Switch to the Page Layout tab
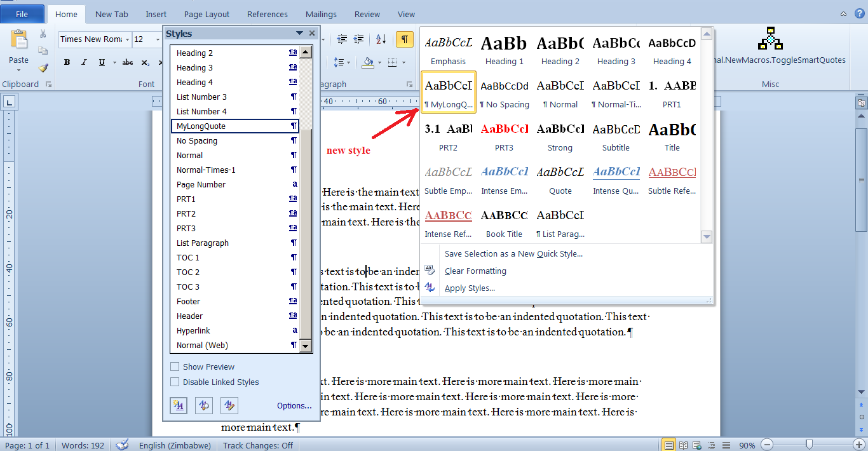Viewport: 868px width, 451px height. coord(207,14)
